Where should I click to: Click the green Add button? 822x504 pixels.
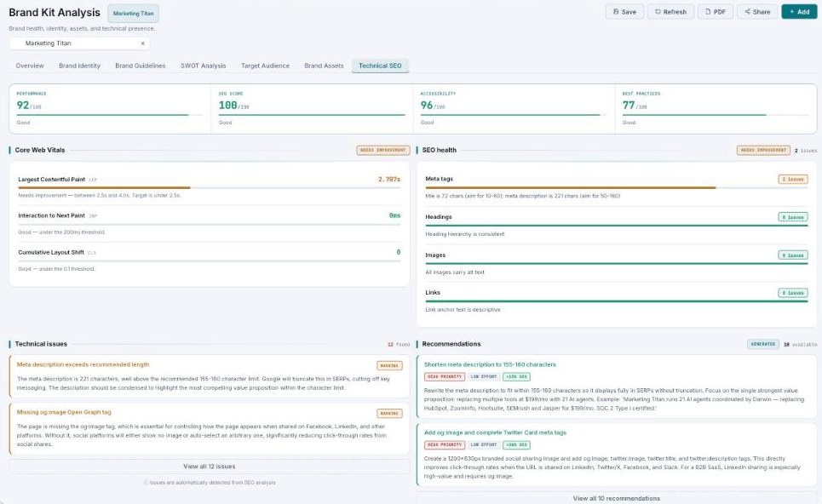(x=799, y=12)
